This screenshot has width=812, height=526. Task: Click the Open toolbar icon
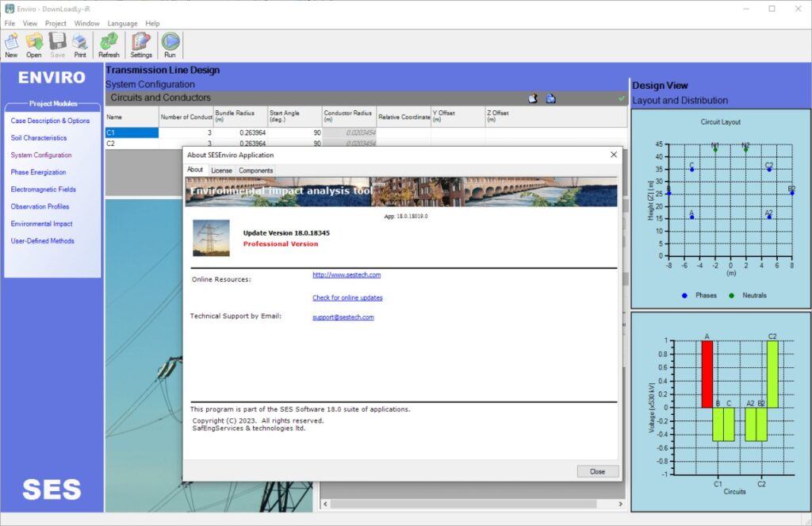pyautogui.click(x=34, y=45)
